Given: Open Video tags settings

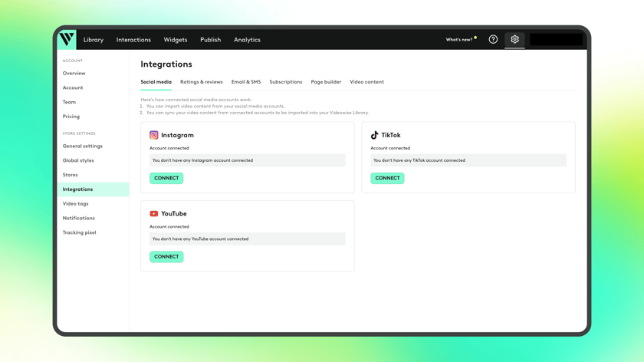Looking at the screenshot, I should coord(75,204).
